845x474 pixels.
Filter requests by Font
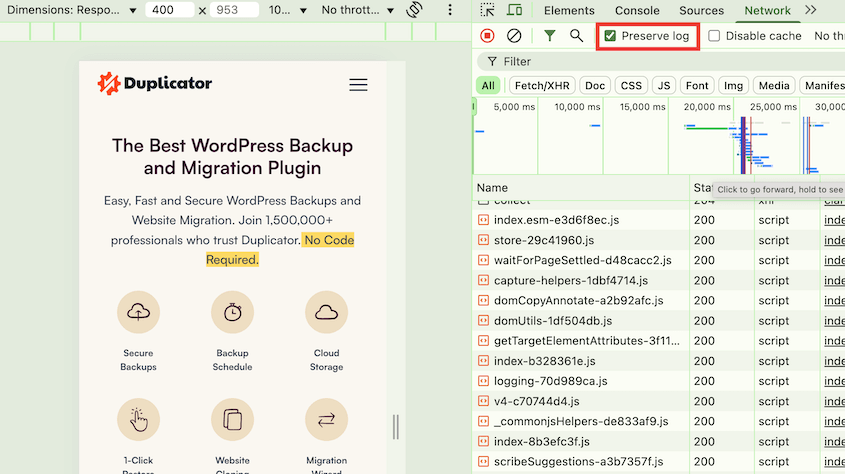tap(697, 86)
